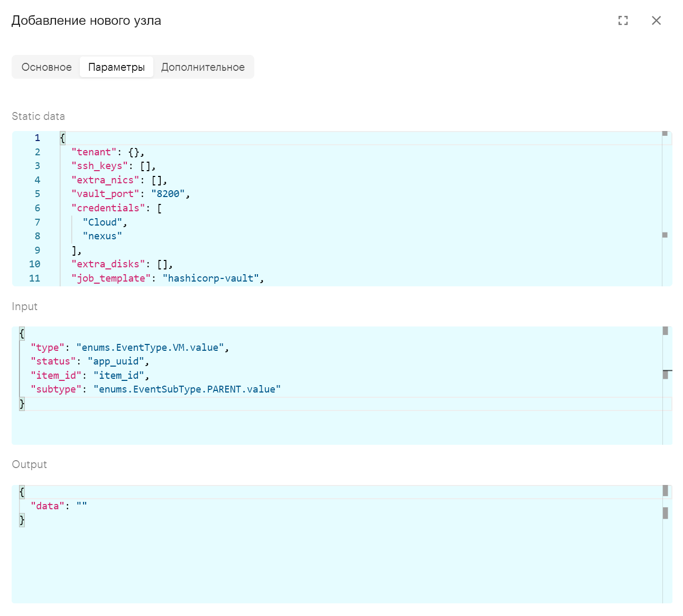The image size is (683, 616).
Task: Click the "app_uuid" status value
Action: 116,361
